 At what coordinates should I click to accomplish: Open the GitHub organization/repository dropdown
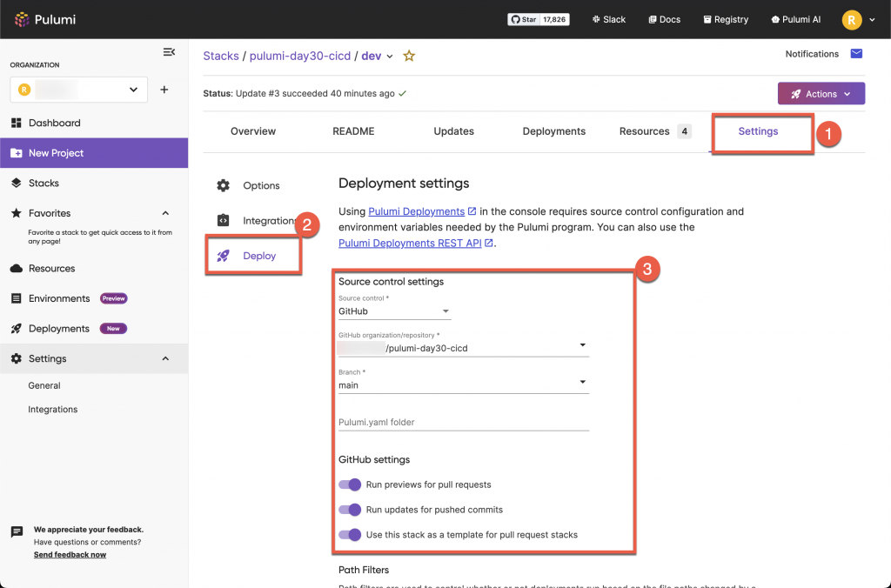point(463,348)
